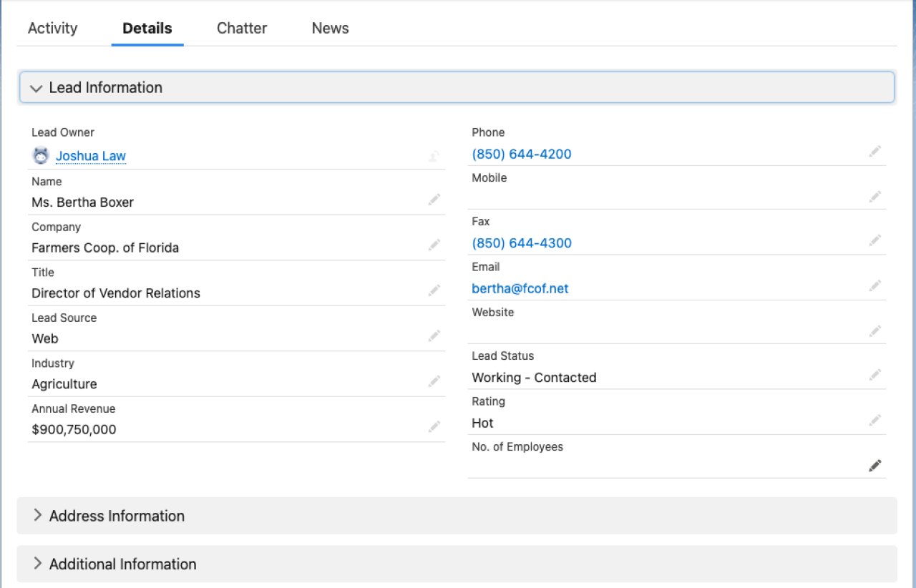Viewport: 916px width, 588px height.
Task: Click phone number (850) 644-4200
Action: coord(522,155)
